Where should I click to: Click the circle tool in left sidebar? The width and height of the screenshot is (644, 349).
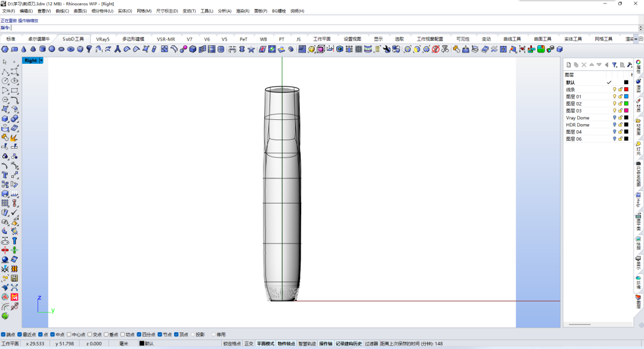[5, 81]
